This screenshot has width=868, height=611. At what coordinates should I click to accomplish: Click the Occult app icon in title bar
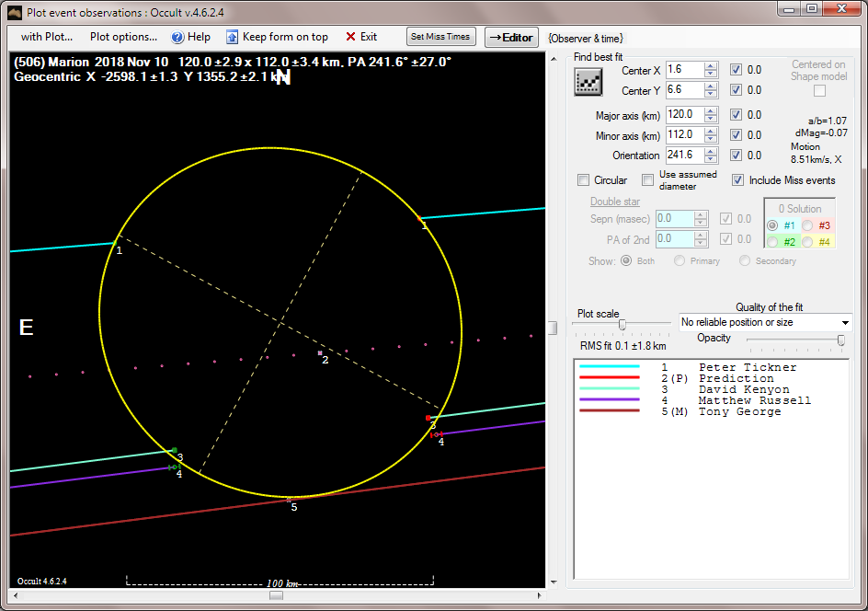pyautogui.click(x=14, y=11)
